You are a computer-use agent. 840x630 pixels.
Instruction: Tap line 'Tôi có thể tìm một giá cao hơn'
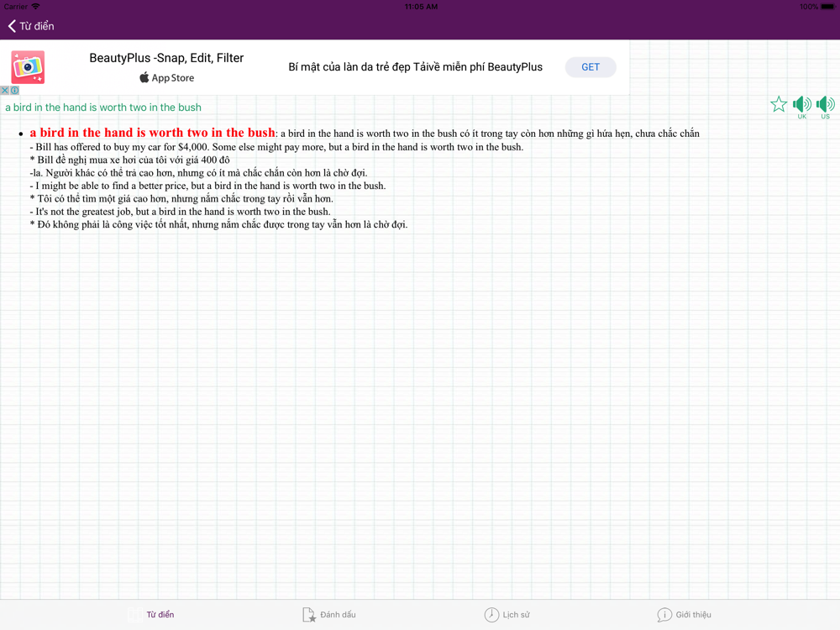tap(181, 199)
